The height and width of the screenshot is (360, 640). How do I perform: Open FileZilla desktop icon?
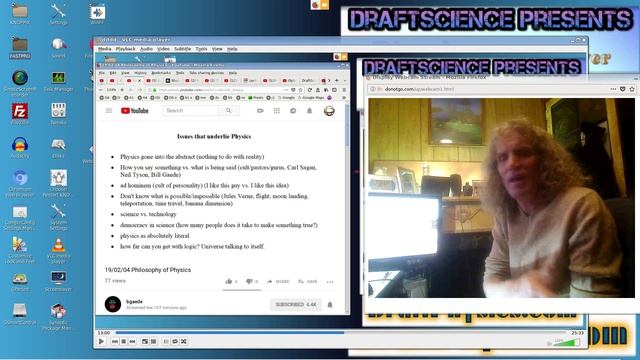tap(20, 113)
